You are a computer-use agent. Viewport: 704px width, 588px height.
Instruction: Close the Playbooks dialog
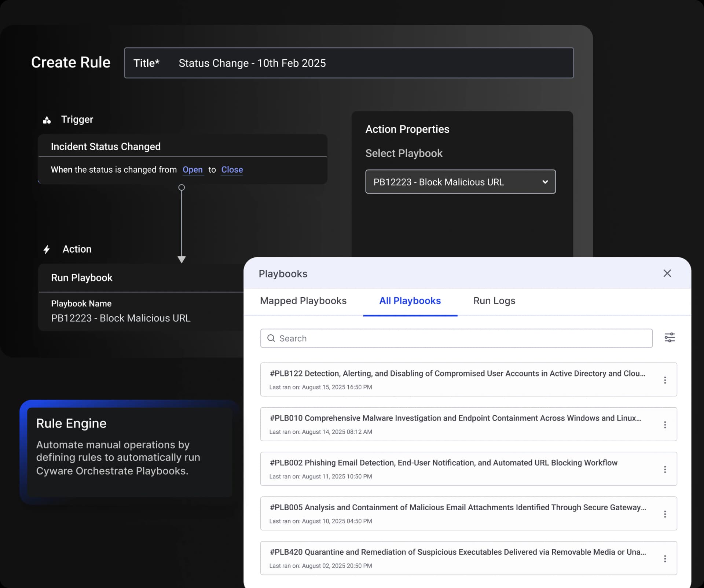pos(667,273)
